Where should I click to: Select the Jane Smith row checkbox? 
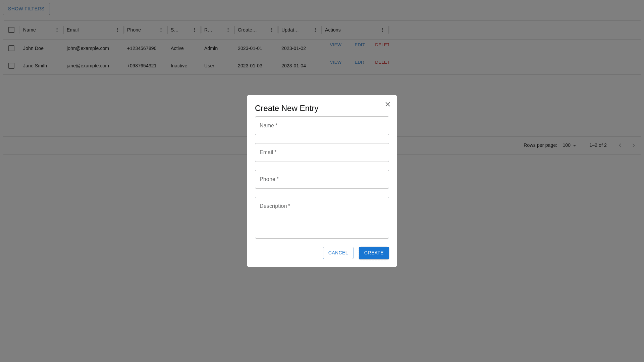click(x=11, y=66)
